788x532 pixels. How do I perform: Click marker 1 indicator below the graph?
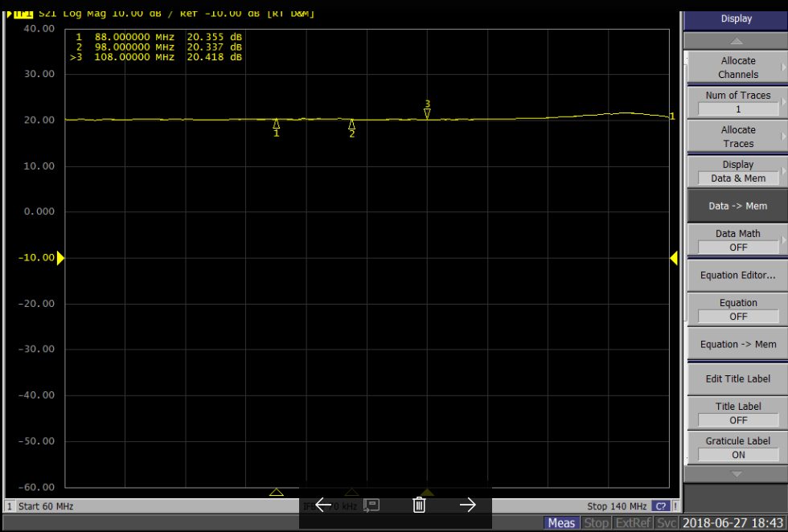276,492
